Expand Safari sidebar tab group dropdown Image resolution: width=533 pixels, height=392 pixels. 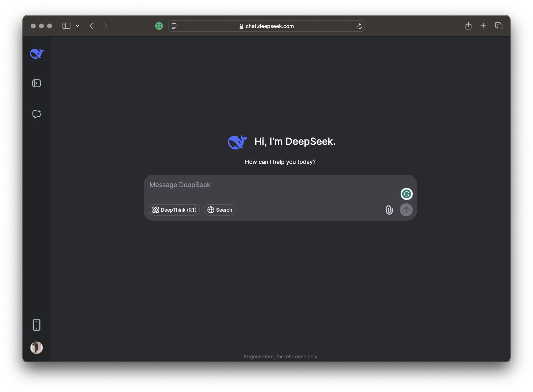(x=78, y=26)
